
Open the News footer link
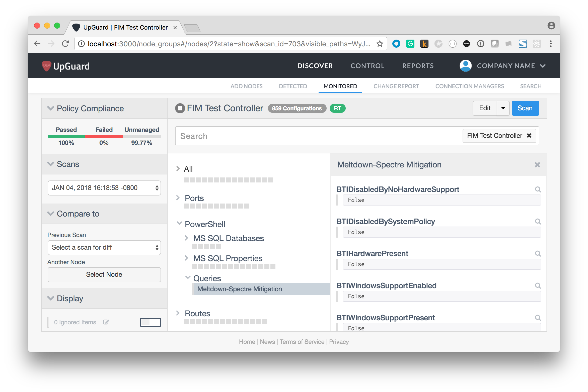267,342
